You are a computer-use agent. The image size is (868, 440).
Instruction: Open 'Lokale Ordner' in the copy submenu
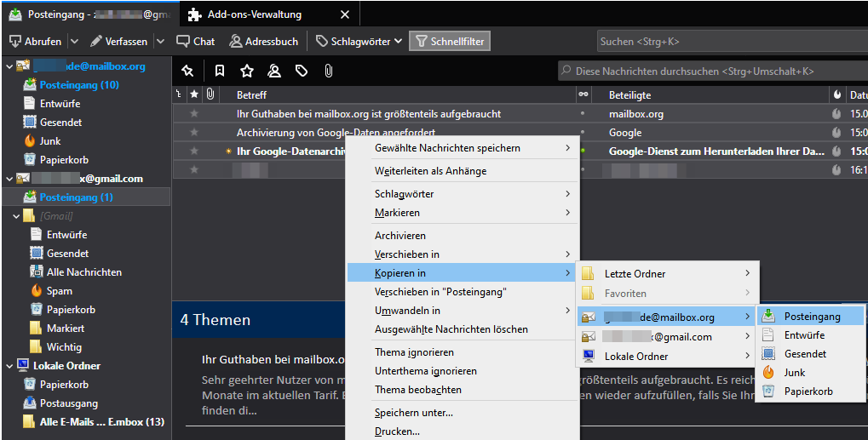(667, 357)
